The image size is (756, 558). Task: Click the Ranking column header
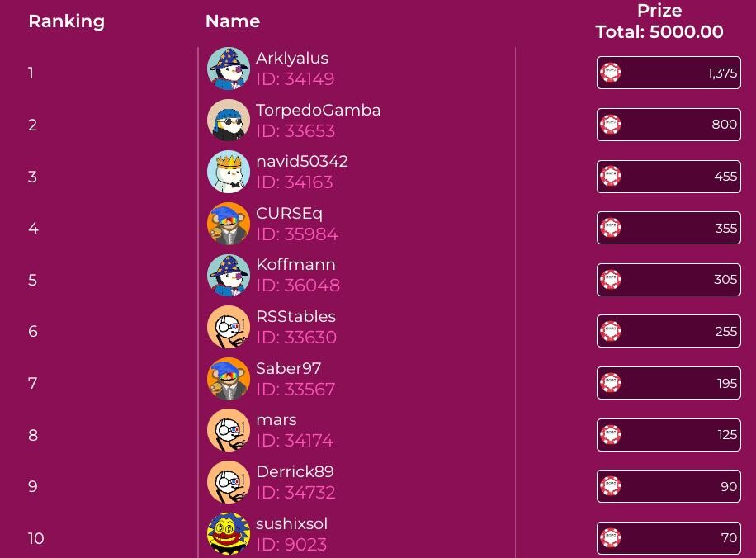pyautogui.click(x=67, y=21)
